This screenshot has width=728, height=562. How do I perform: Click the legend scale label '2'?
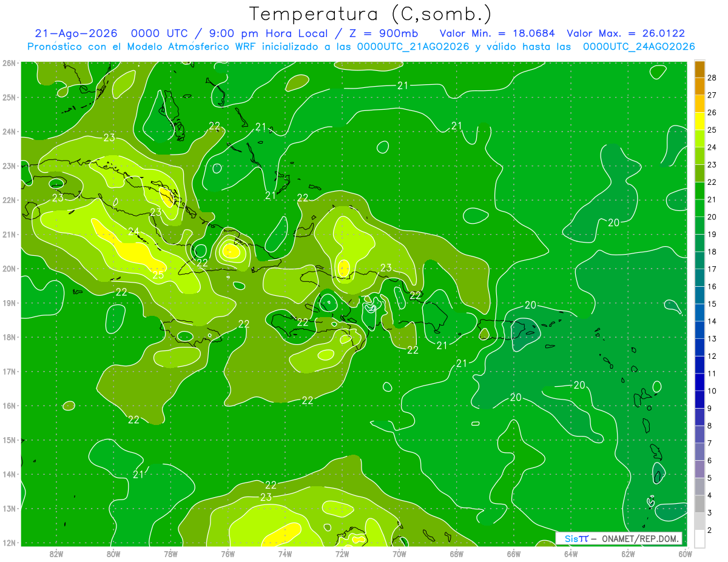710,530
